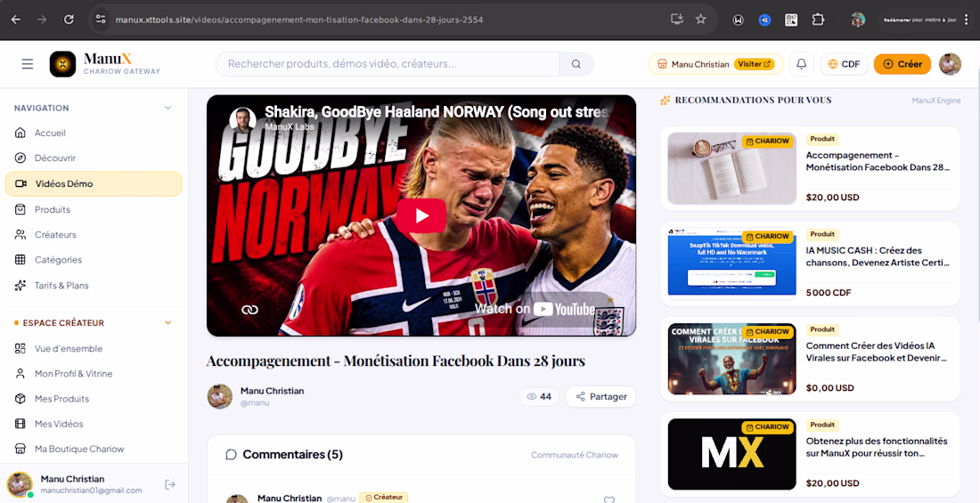Bookmark this page with the star

tap(701, 20)
